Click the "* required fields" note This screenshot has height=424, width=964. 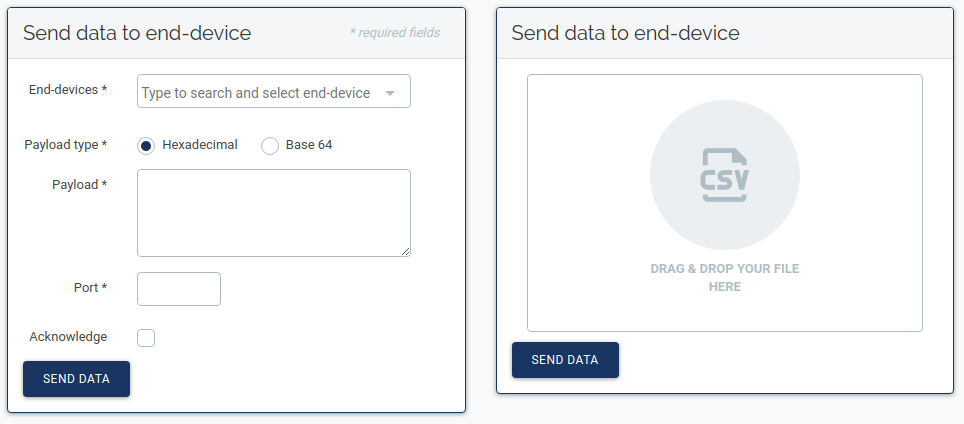point(395,33)
